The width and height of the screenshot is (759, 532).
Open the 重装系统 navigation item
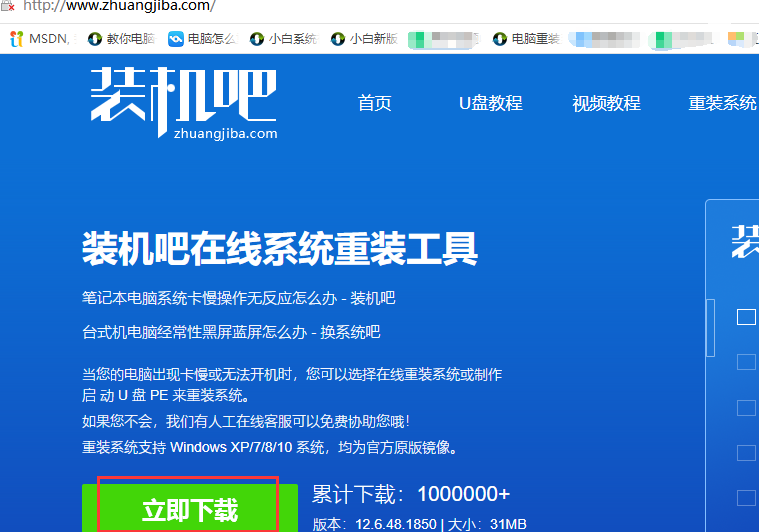pyautogui.click(x=722, y=104)
